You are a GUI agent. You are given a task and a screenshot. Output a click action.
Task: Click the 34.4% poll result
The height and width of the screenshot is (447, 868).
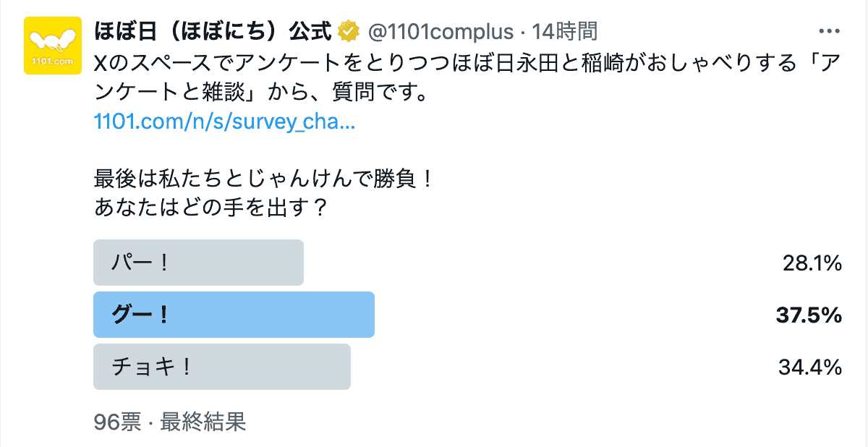(810, 367)
